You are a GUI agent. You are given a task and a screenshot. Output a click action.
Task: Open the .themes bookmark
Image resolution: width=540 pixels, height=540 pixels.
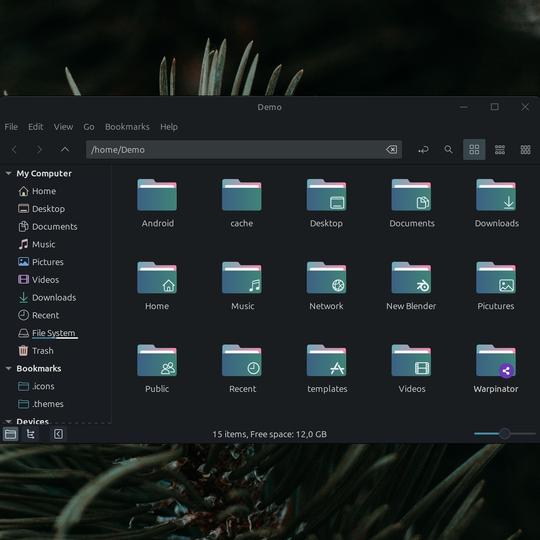click(x=41, y=404)
